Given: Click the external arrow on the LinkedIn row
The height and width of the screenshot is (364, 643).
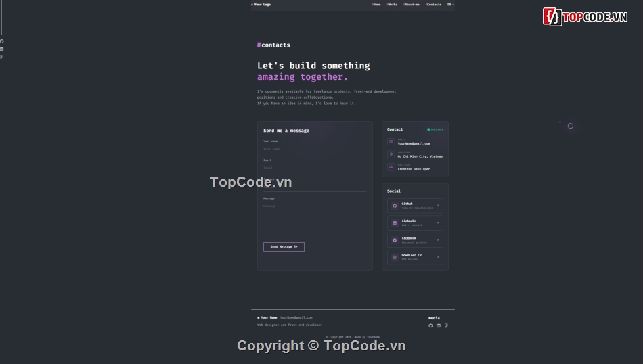Looking at the screenshot, I should (438, 223).
